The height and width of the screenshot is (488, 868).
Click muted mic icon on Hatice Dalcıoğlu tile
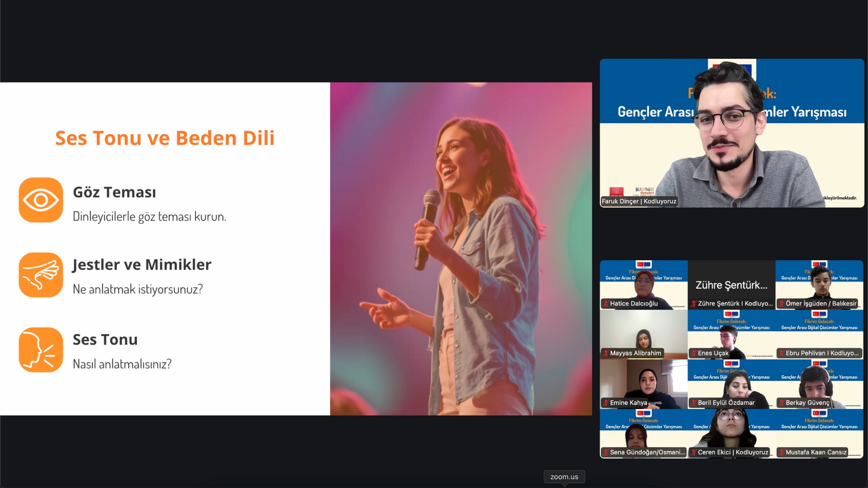click(x=606, y=304)
